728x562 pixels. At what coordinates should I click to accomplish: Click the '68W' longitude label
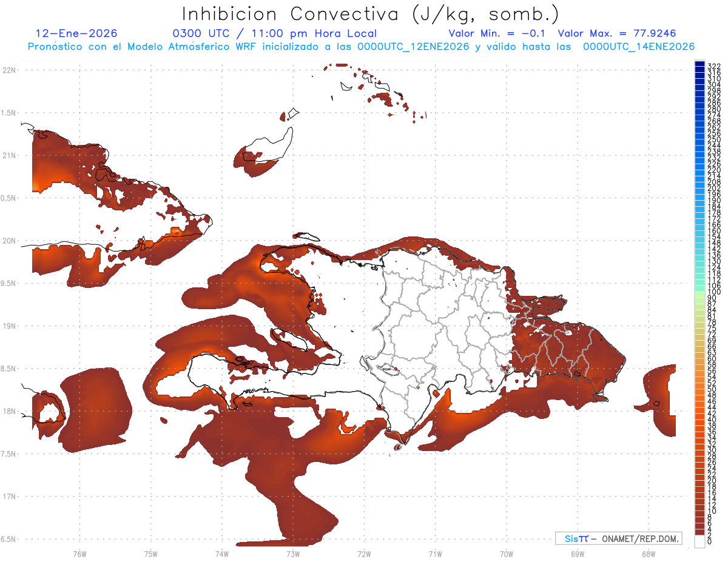(x=648, y=554)
